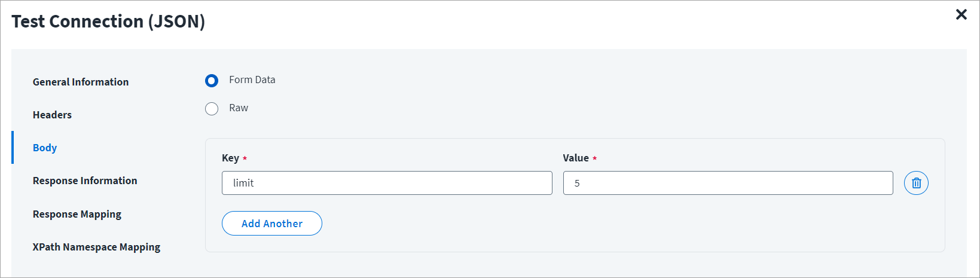Open XPath Namespace Mapping section

coord(97,247)
